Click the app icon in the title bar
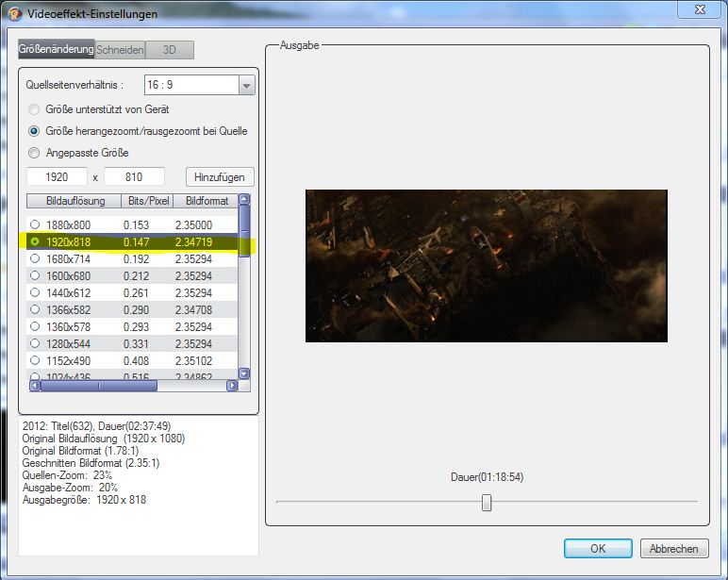This screenshot has width=728, height=580. pos(14,13)
